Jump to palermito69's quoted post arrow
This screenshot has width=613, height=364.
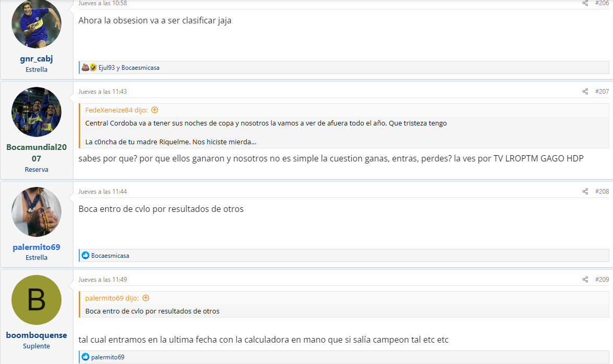point(146,298)
